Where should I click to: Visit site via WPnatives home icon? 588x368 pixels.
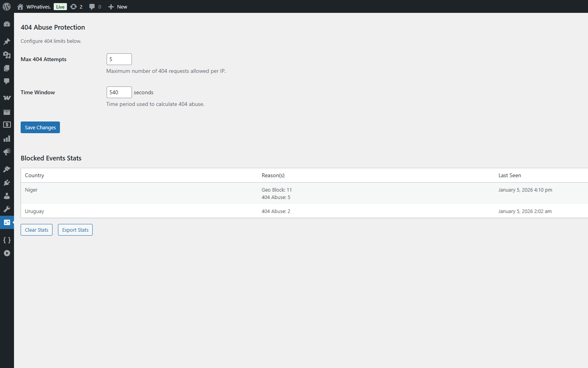click(x=20, y=7)
